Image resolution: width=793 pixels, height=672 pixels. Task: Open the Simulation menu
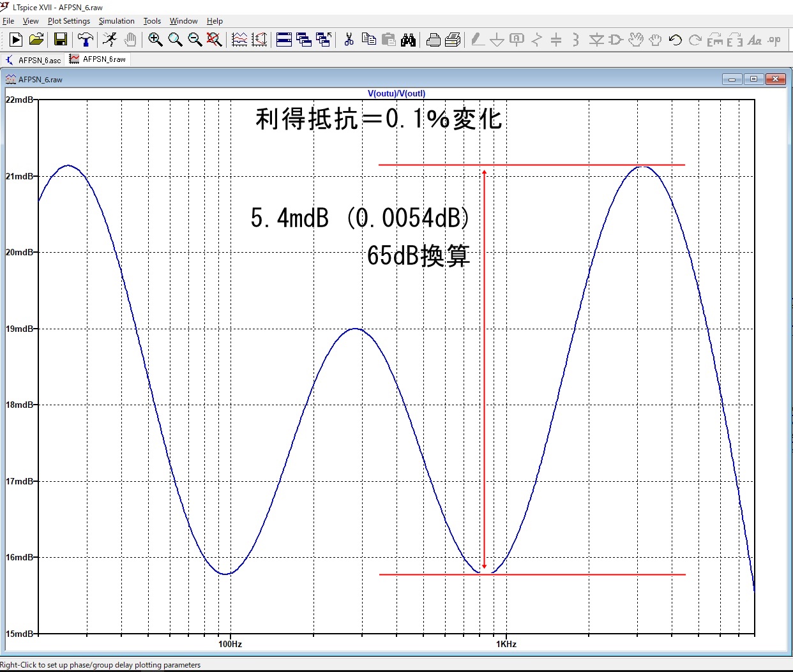pos(116,21)
